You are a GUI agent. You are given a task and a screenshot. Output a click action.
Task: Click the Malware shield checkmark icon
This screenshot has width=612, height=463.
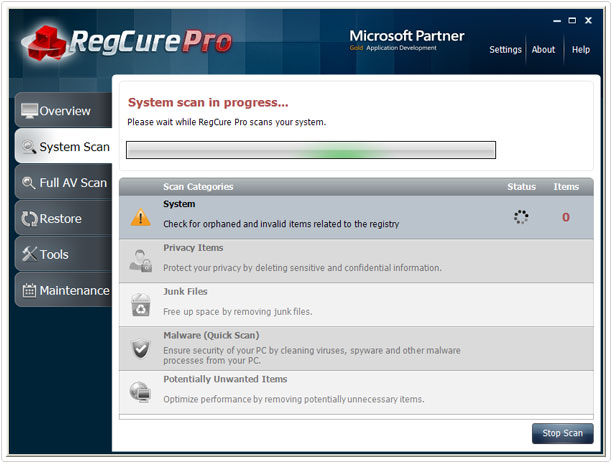(x=141, y=349)
